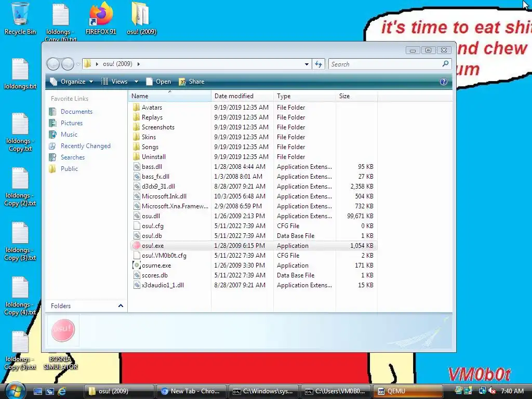Click the osu! preview thumbnail in details pane

pos(63,330)
